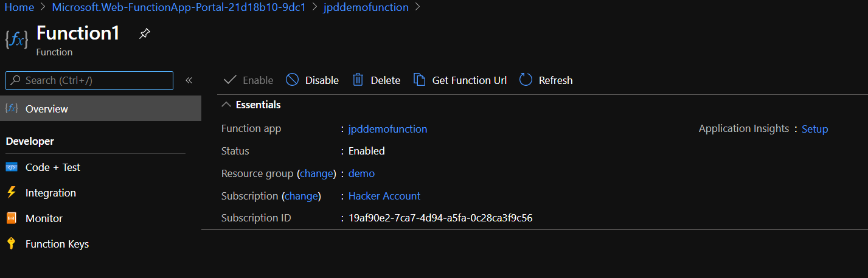Click the pin icon next to Function1
This screenshot has width=868, height=278.
click(144, 33)
